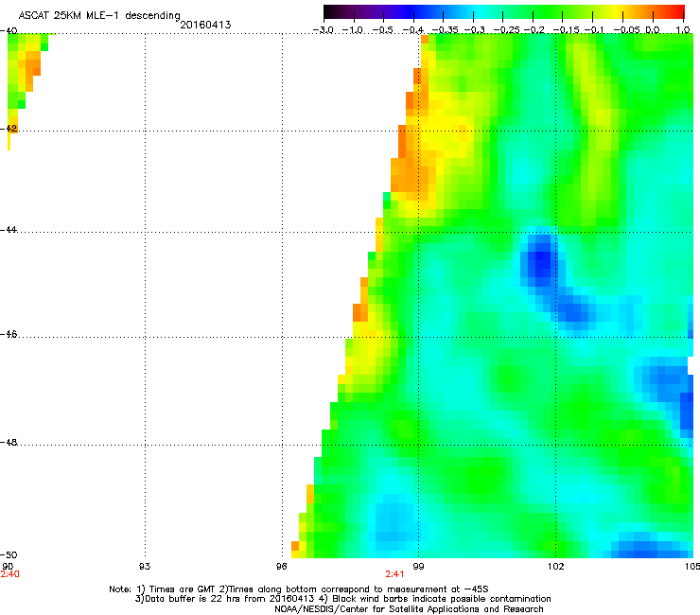Click the NOAA/NESDIS credit line
Screen dimensions: 700x615
pos(409,609)
